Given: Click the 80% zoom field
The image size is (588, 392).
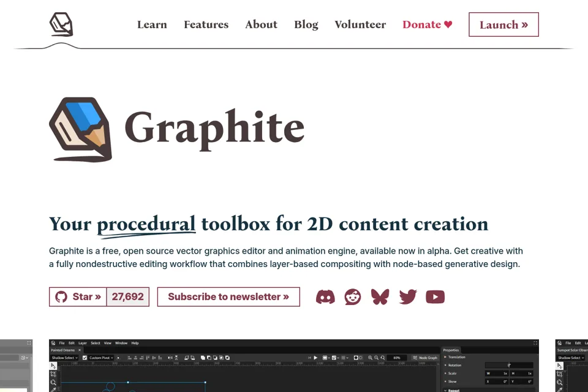Looking at the screenshot, I should pyautogui.click(x=397, y=358).
